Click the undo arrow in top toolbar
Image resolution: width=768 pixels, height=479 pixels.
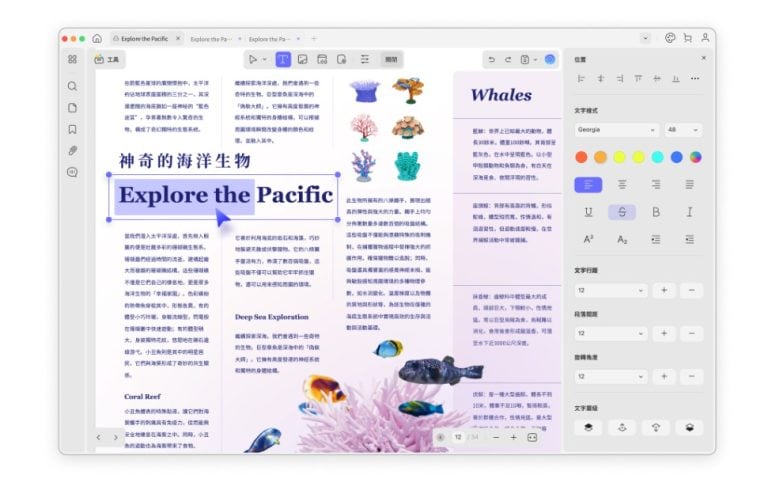coord(492,60)
